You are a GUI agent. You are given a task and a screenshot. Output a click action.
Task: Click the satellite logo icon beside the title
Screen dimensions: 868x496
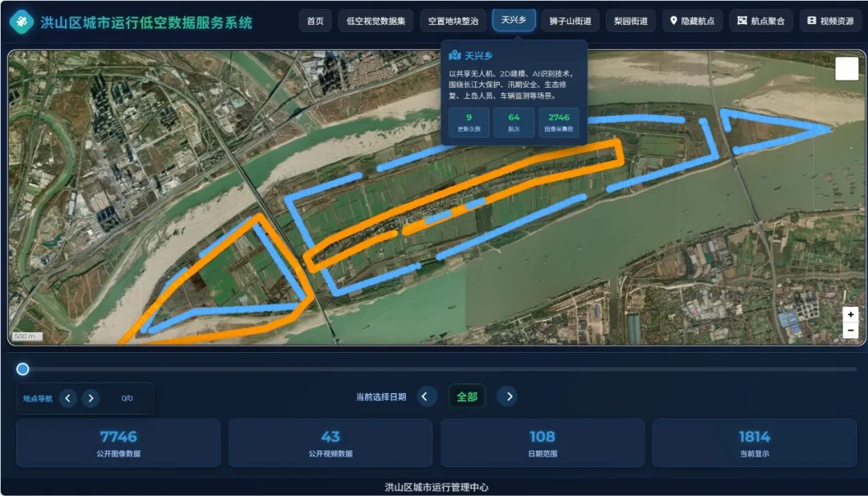(22, 22)
